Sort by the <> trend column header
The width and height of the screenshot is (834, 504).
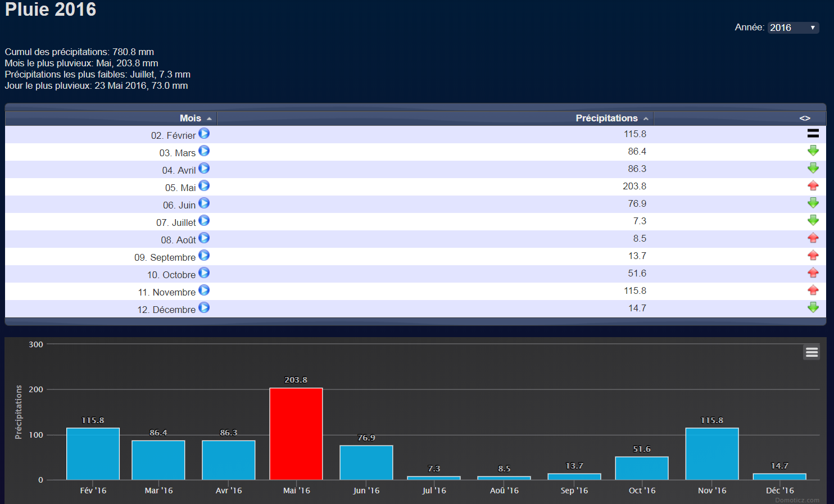(x=740, y=118)
